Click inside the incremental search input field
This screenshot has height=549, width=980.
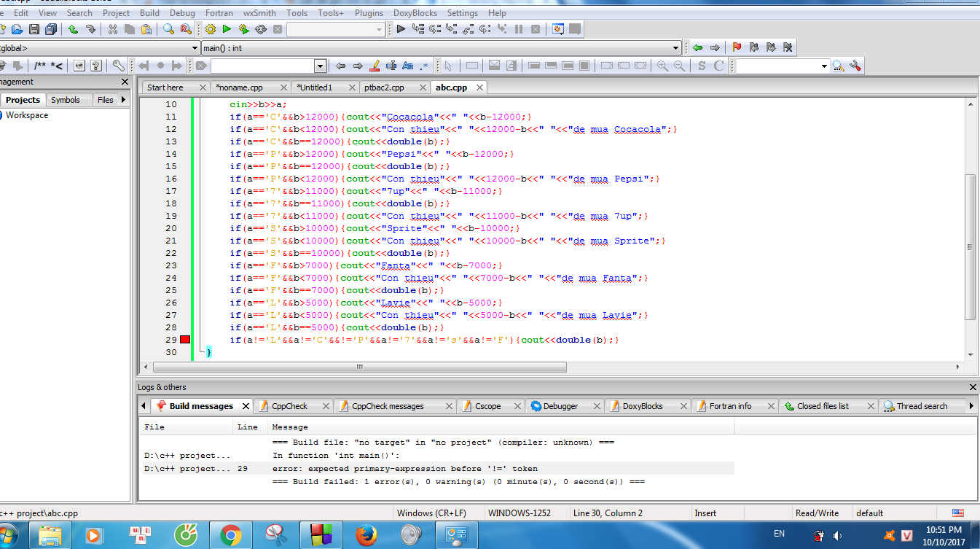pos(262,66)
